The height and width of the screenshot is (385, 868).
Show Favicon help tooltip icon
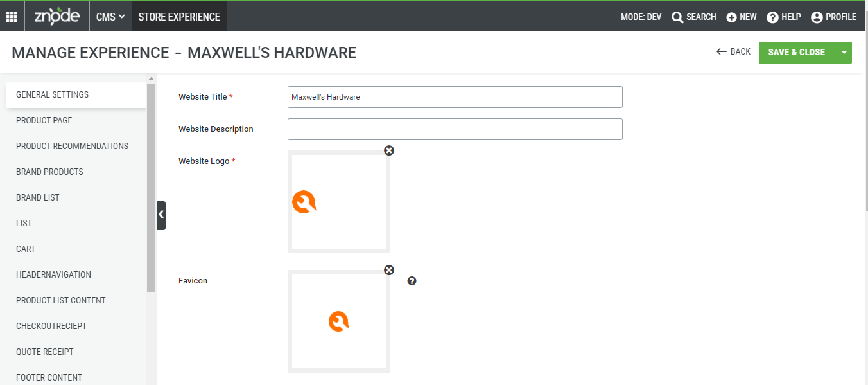click(412, 281)
